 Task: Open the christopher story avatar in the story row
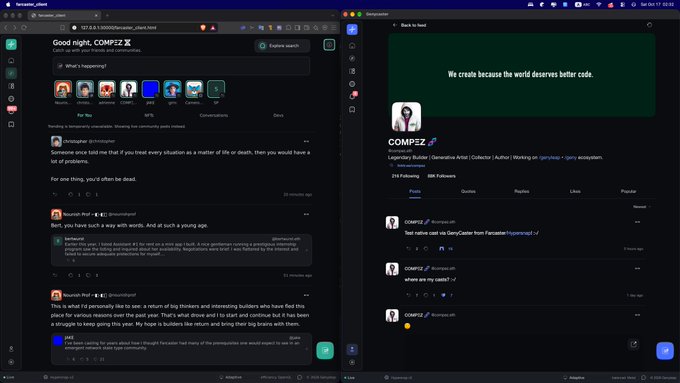point(85,89)
